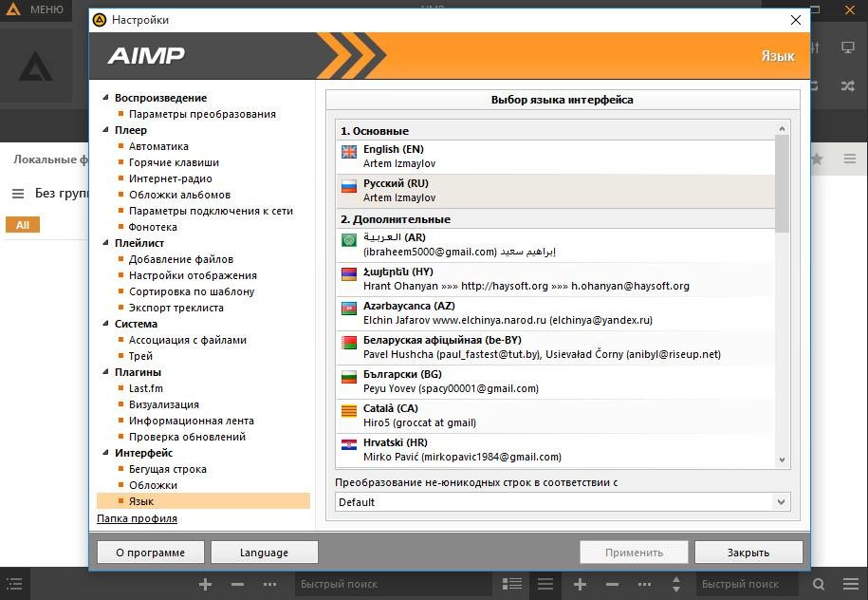Select the Last.fm plugin item
This screenshot has height=600, width=868.
click(146, 388)
